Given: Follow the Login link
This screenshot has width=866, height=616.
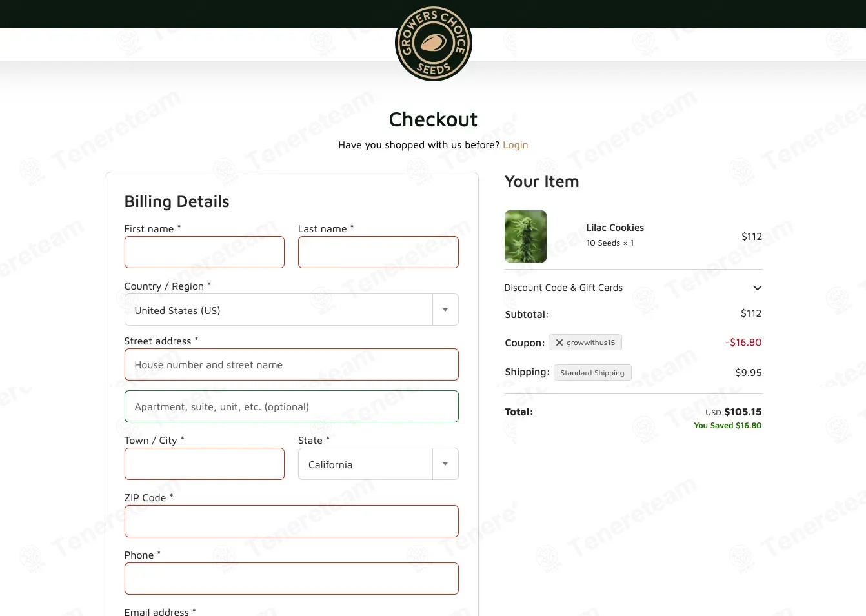Looking at the screenshot, I should (515, 145).
